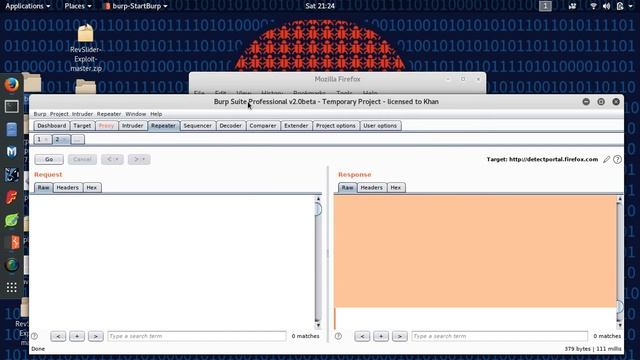Open the Intruder menu
Screen dimensions: 640x360
click(82, 114)
